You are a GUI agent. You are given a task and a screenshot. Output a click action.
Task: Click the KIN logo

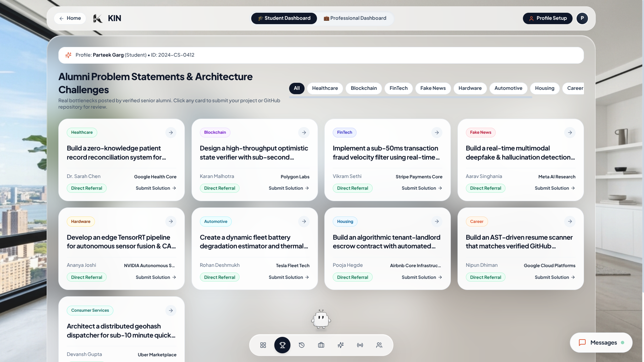pos(107,18)
